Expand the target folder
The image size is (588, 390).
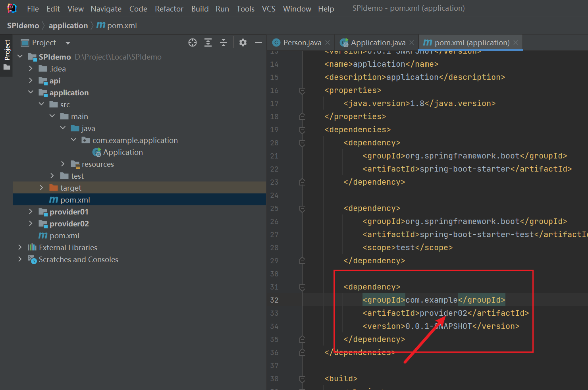[42, 188]
